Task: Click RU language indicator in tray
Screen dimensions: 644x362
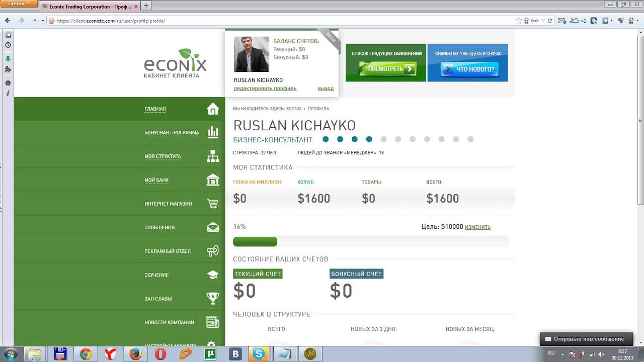Action: 551,353
